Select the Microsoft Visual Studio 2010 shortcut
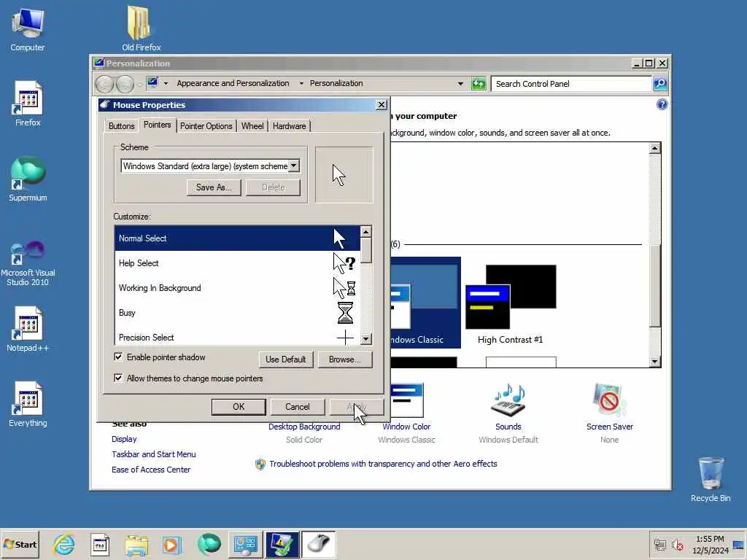 click(28, 263)
